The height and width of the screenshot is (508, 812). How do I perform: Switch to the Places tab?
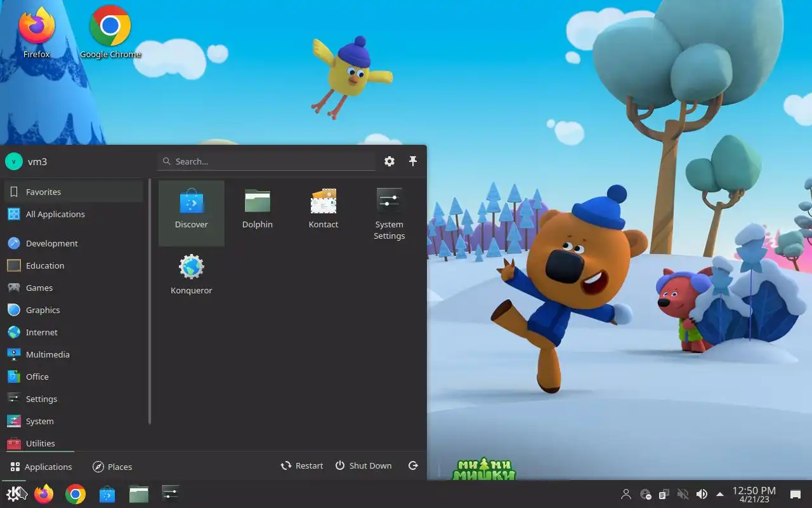tap(112, 467)
